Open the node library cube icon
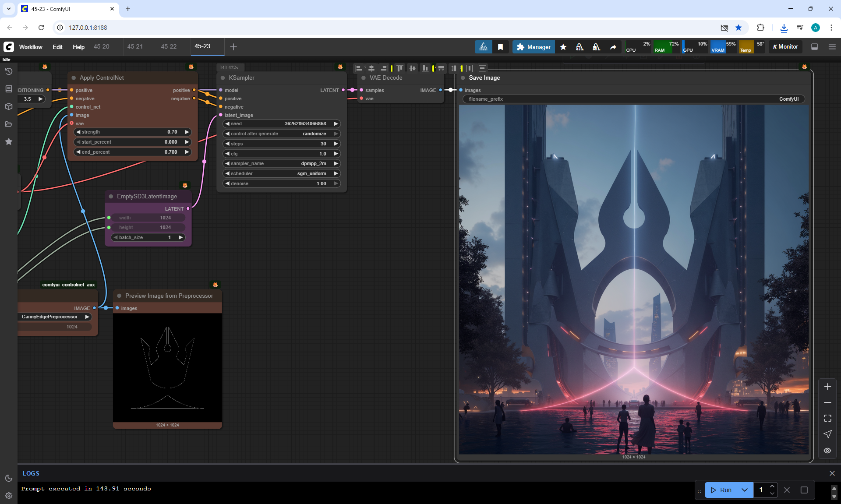The height and width of the screenshot is (504, 841). point(8,106)
